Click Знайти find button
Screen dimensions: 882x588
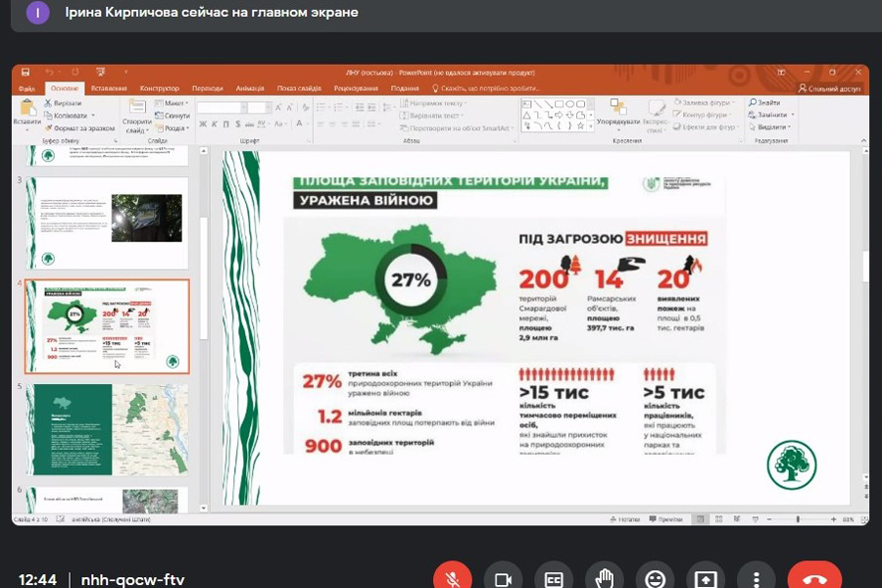click(x=764, y=102)
